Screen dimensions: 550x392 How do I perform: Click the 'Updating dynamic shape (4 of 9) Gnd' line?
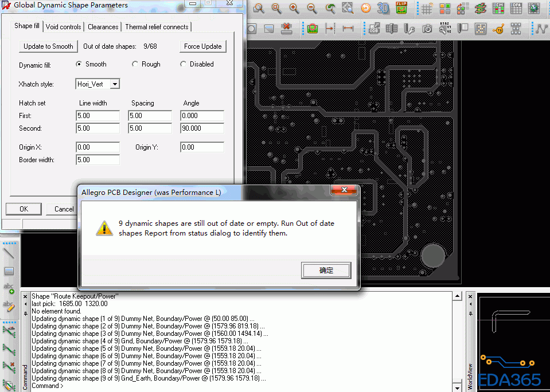click(140, 341)
